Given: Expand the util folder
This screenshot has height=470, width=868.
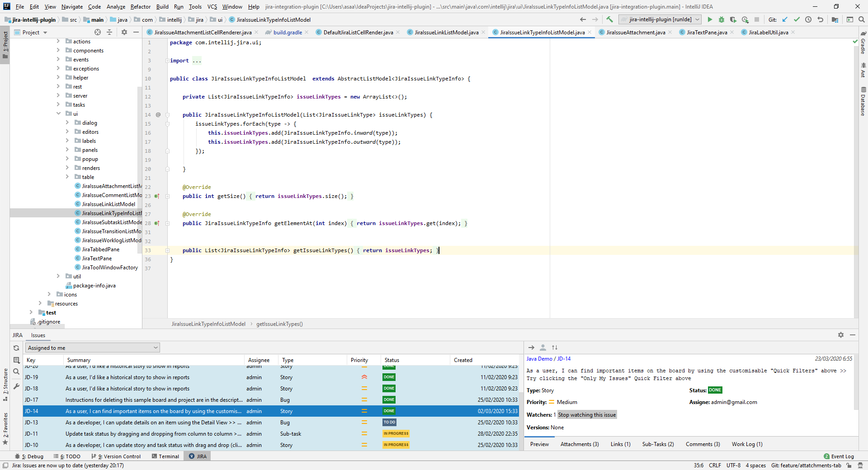Looking at the screenshot, I should [58, 276].
